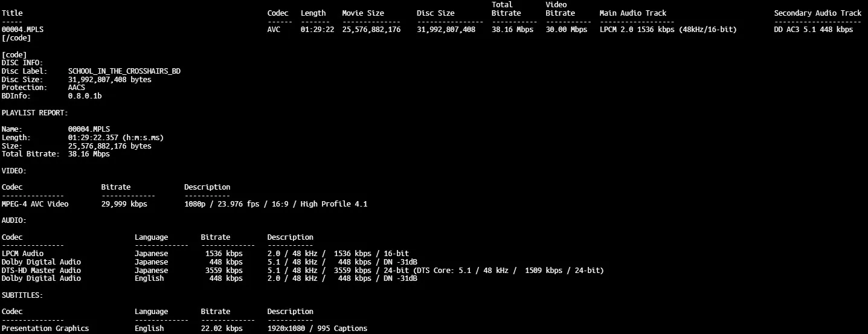Select the Presentation Graphics subtitle codec

click(x=45, y=329)
